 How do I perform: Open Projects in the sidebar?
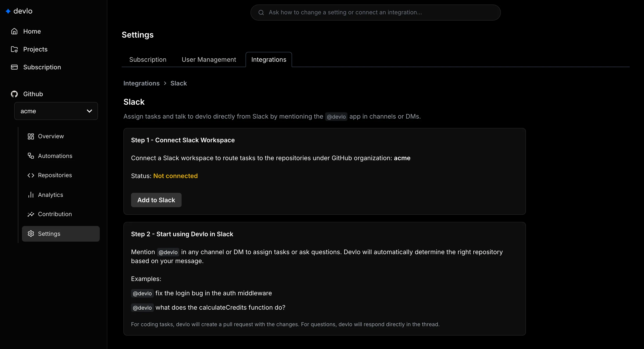[35, 49]
